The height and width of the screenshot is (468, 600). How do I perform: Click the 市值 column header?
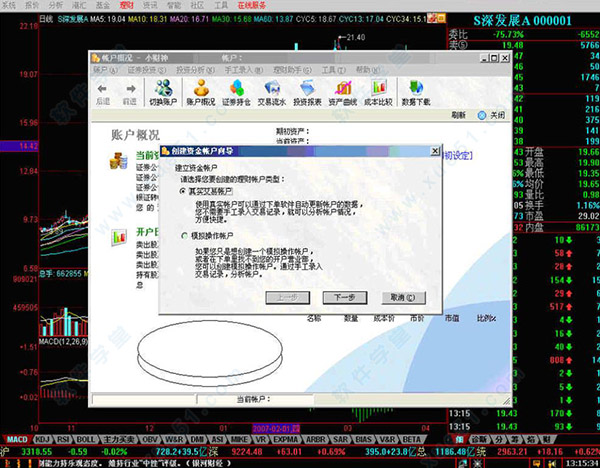[452, 318]
